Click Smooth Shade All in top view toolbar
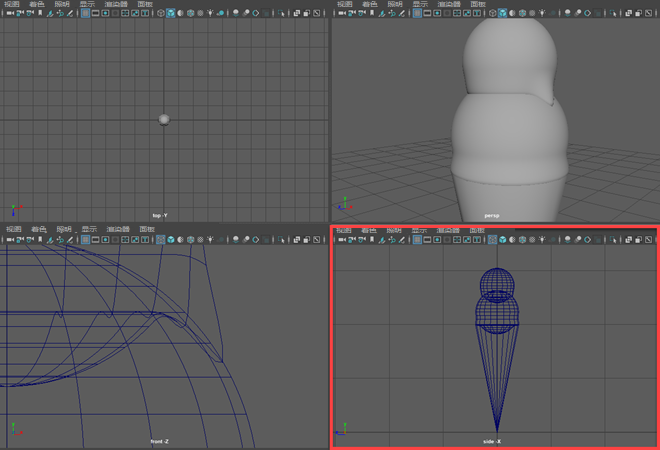Screen dimensions: 660x450 170,13
